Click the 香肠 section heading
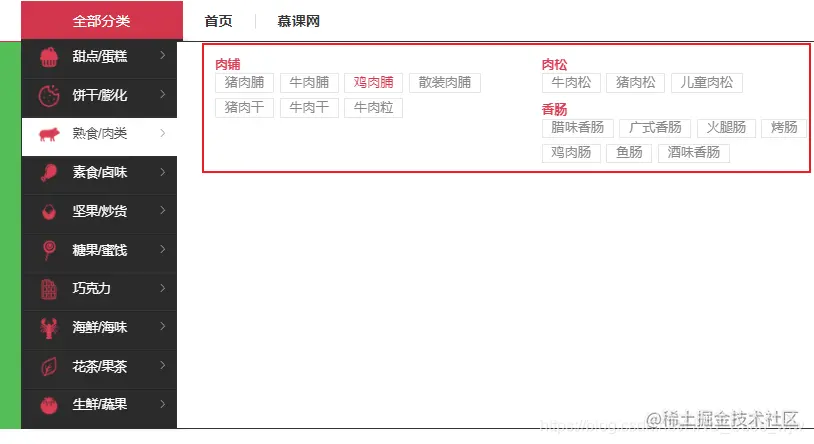 point(554,110)
